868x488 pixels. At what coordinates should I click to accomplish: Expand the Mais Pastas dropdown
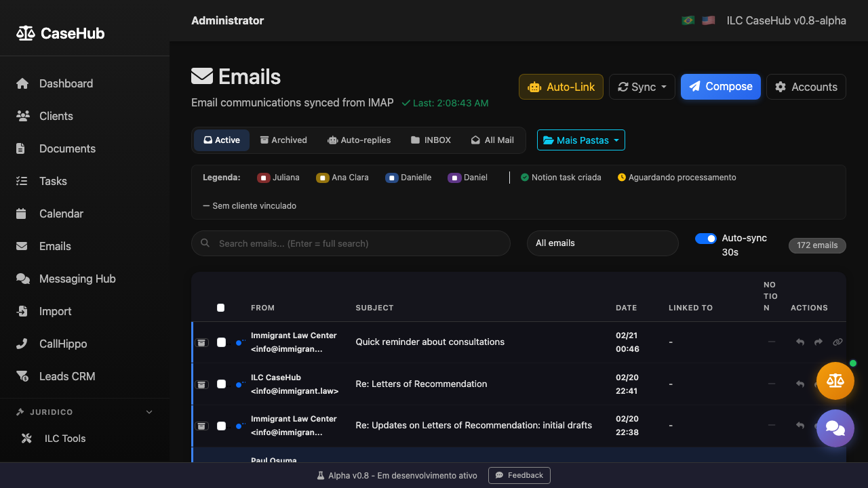coord(580,140)
